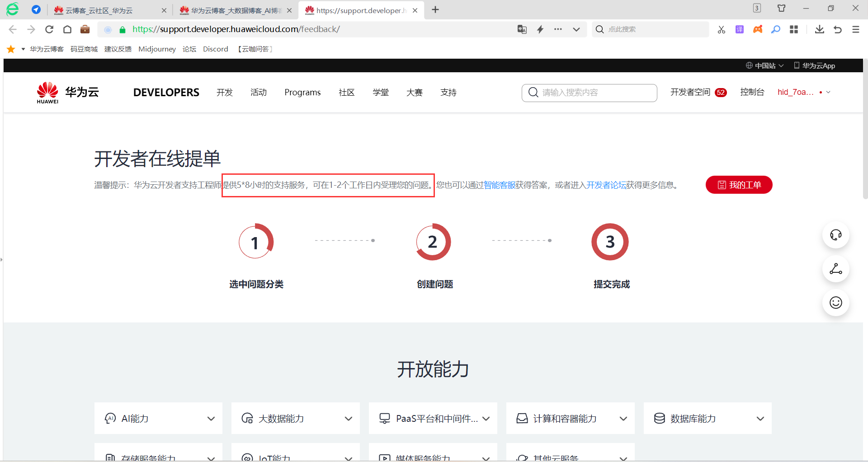The width and height of the screenshot is (868, 462).
Task: Expand the AI能力 category
Action: [x=158, y=418]
